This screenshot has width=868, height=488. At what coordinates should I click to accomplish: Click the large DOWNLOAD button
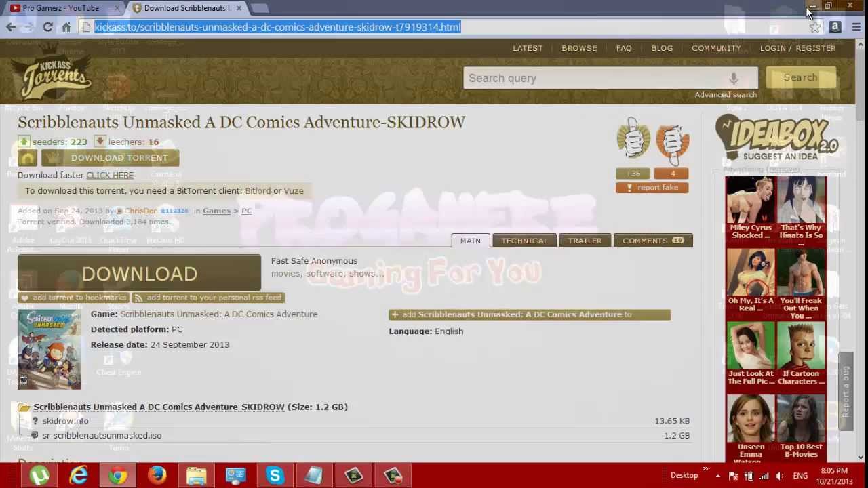tap(139, 273)
